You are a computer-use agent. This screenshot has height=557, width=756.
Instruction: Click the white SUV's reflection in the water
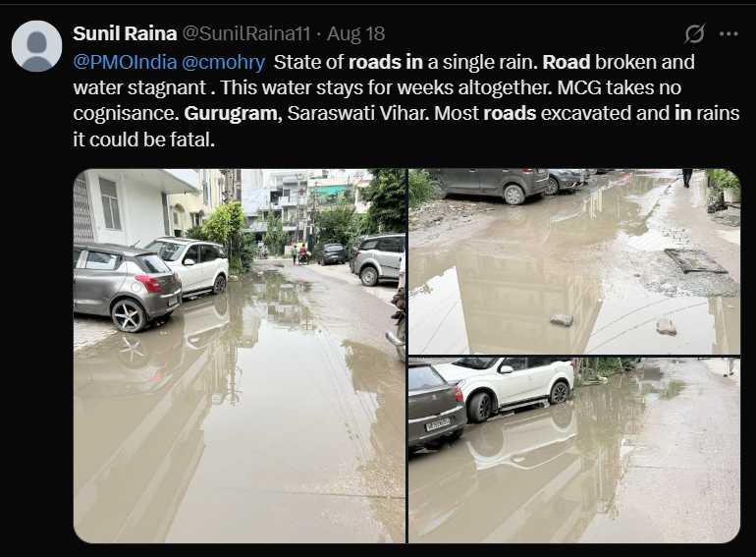pos(522,439)
